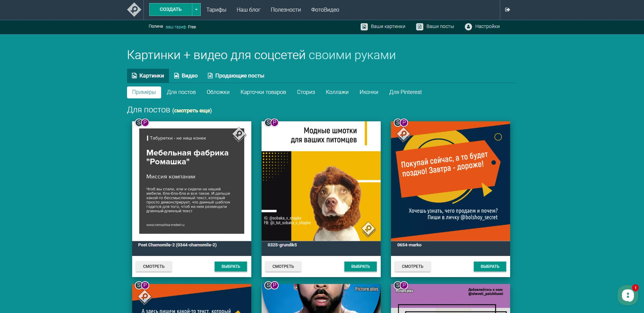
Task: Select the Для Pinterest sub-tab
Action: coord(406,92)
